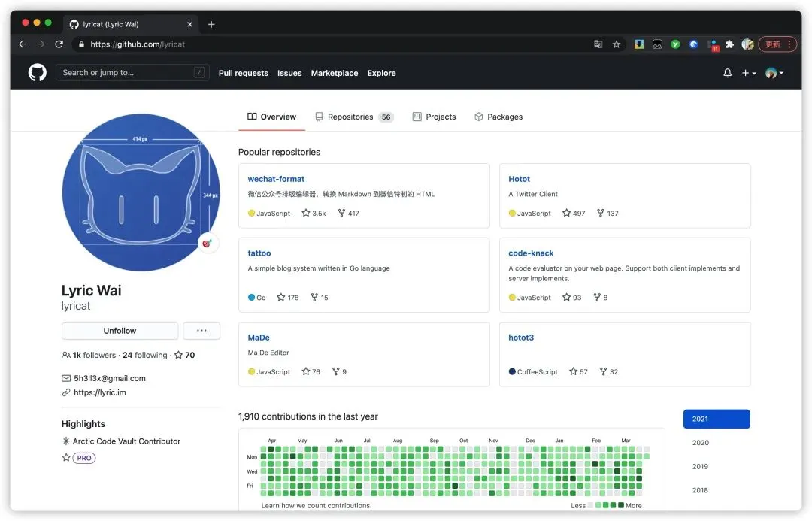Switch to the Repositories tab
This screenshot has width=812, height=521.
[354, 117]
